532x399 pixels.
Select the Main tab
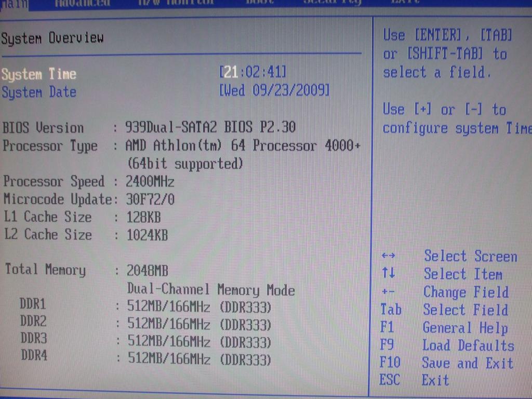tap(14, 4)
